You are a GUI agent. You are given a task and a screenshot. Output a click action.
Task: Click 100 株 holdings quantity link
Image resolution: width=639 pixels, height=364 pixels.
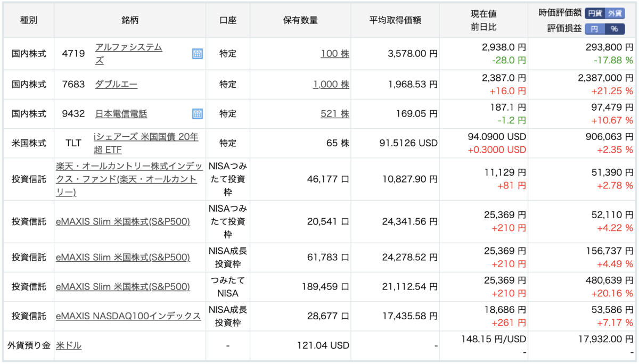(335, 54)
